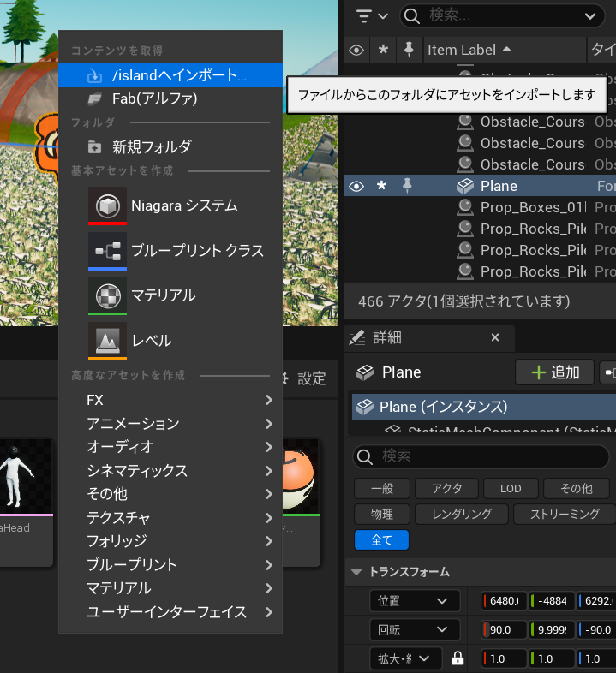Expand the アニメーション submenu
The height and width of the screenshot is (673, 616).
[170, 424]
